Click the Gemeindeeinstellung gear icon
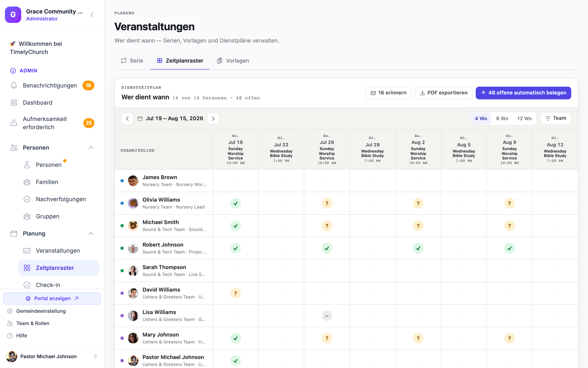Image resolution: width=588 pixels, height=368 pixels. [10, 311]
